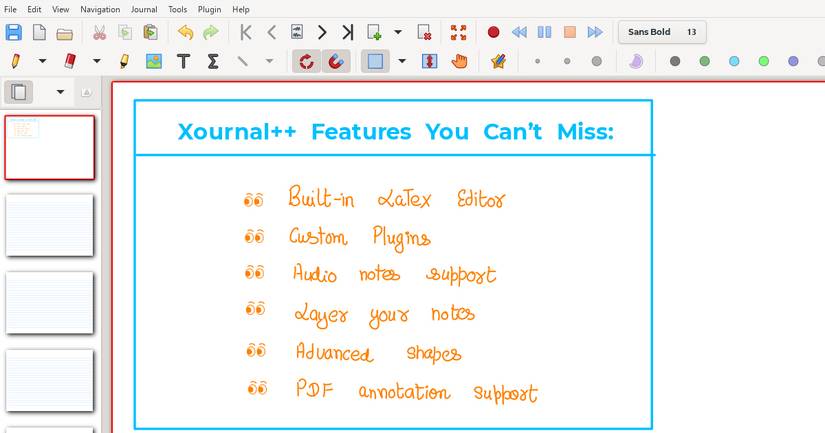This screenshot has width=825, height=433.
Task: Open the Edit menu
Action: [x=34, y=9]
